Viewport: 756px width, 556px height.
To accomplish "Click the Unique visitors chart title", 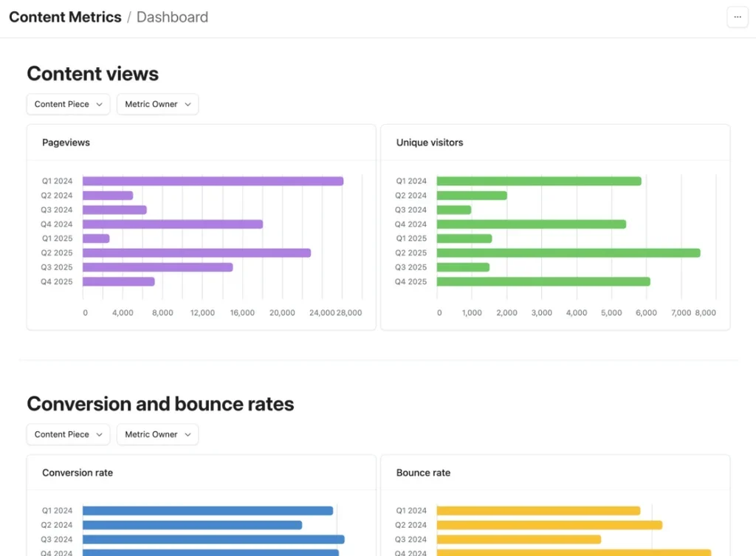I will click(430, 143).
